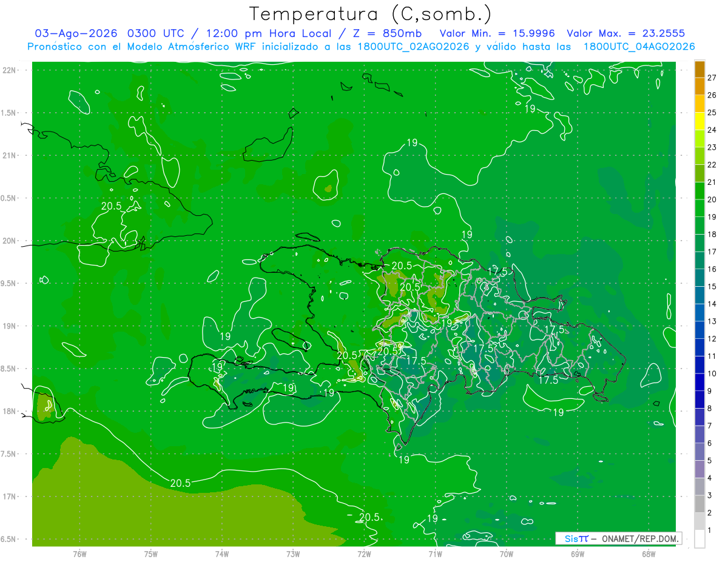Click the "70W" longitude axis label
The width and height of the screenshot is (728, 562).
pos(506,554)
